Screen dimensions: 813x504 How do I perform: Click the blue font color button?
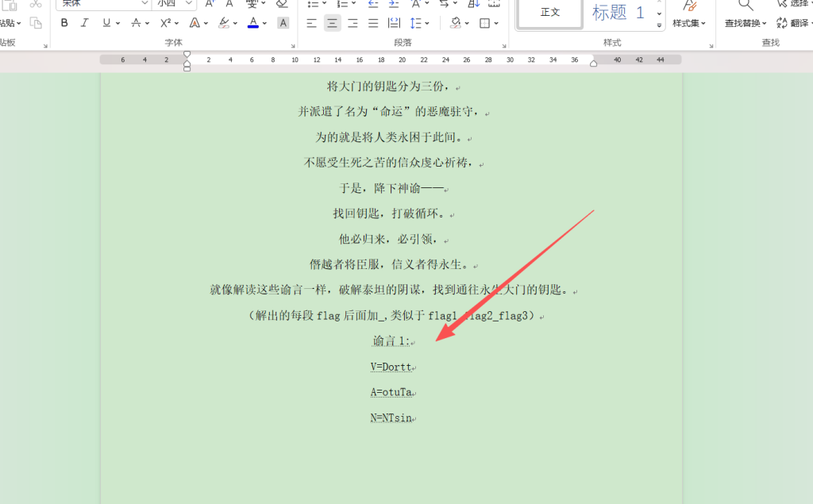point(252,23)
